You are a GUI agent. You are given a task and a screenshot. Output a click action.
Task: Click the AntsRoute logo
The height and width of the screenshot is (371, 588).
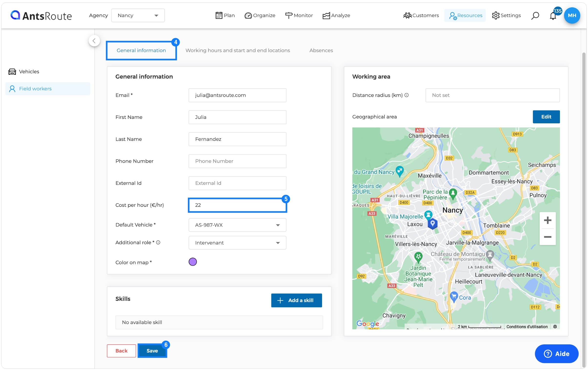coord(41,16)
